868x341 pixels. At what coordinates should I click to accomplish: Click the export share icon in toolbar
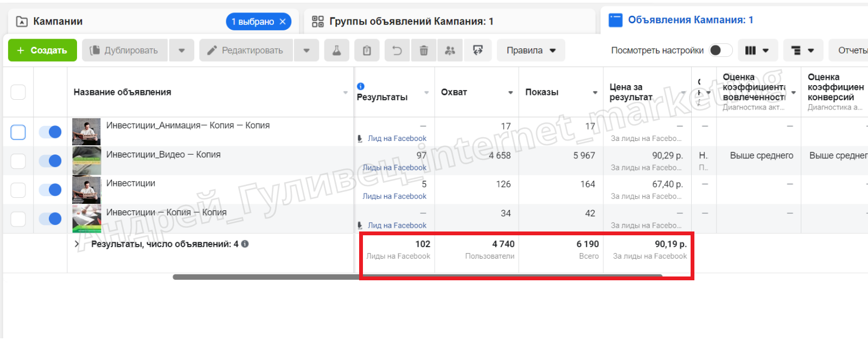click(478, 50)
